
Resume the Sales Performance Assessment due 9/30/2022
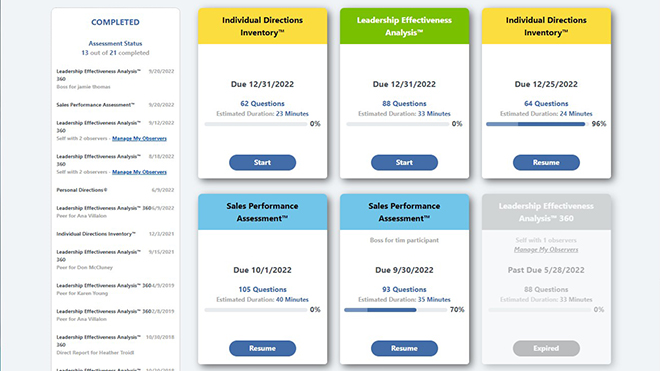[404, 348]
